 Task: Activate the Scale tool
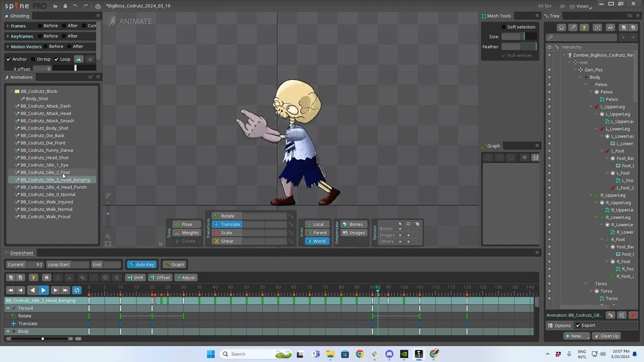(x=226, y=232)
